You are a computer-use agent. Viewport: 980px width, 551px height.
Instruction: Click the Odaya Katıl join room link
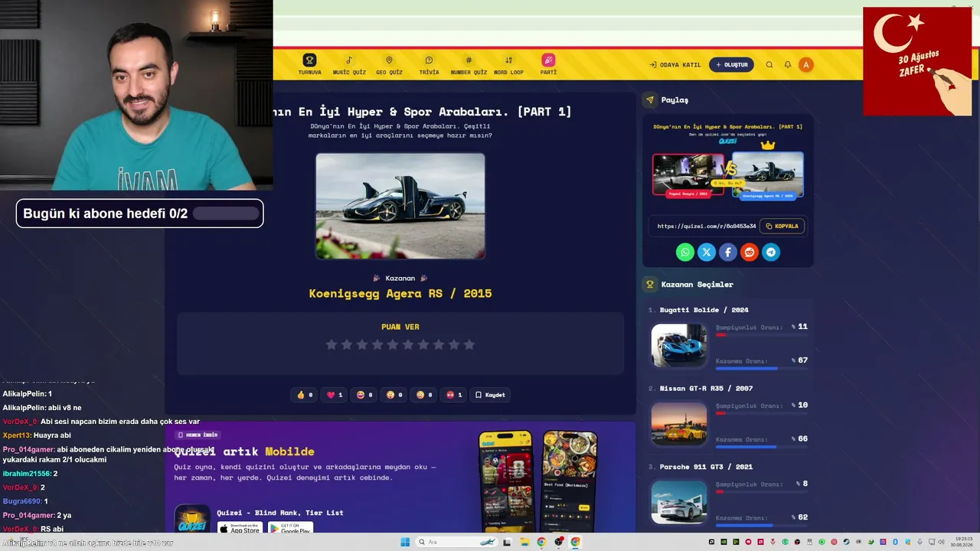(675, 65)
